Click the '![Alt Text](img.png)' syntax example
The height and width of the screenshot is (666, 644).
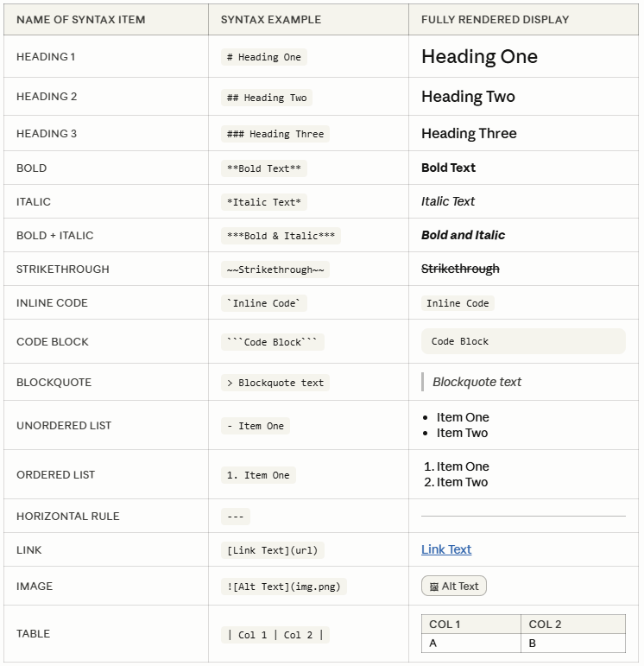click(283, 587)
